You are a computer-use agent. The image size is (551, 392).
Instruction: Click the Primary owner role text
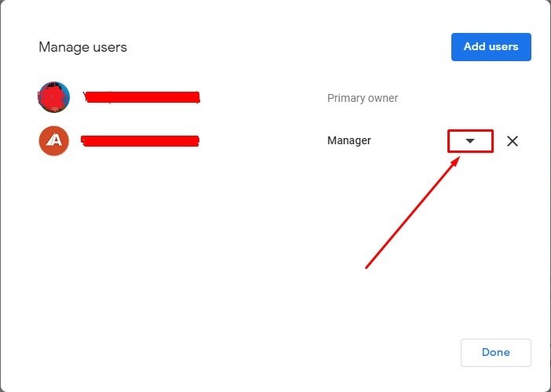click(362, 99)
